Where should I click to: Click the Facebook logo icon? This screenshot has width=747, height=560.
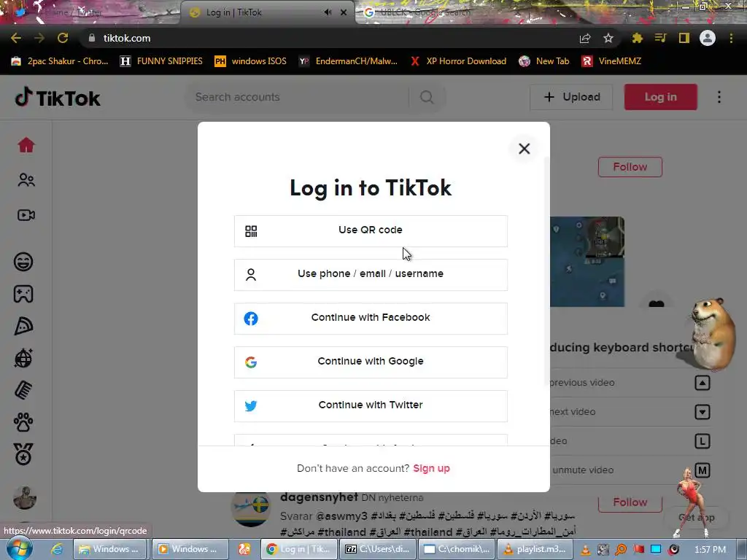click(x=251, y=319)
